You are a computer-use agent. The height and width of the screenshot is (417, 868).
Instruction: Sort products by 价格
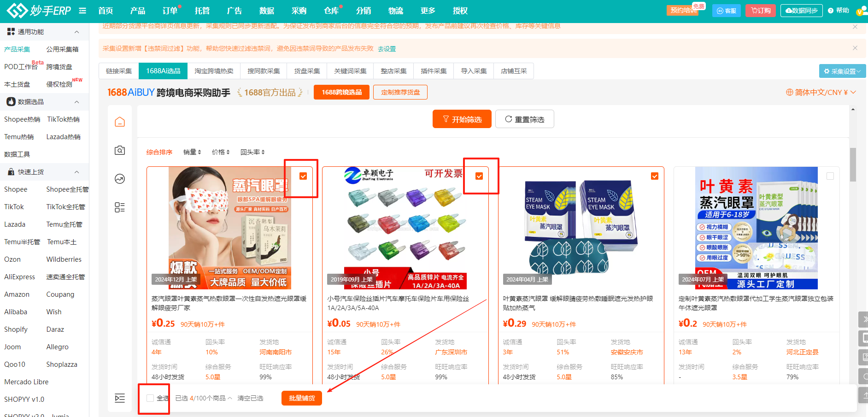click(x=220, y=152)
